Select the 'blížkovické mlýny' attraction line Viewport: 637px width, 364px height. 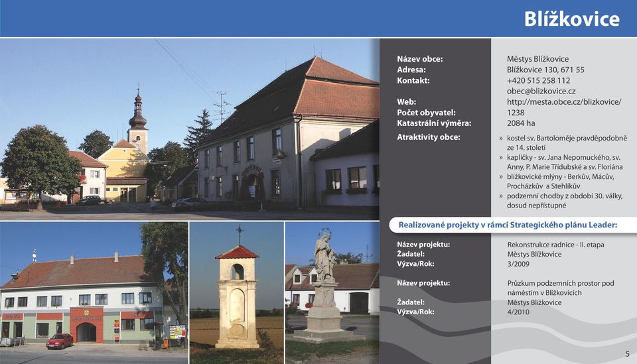(560, 176)
